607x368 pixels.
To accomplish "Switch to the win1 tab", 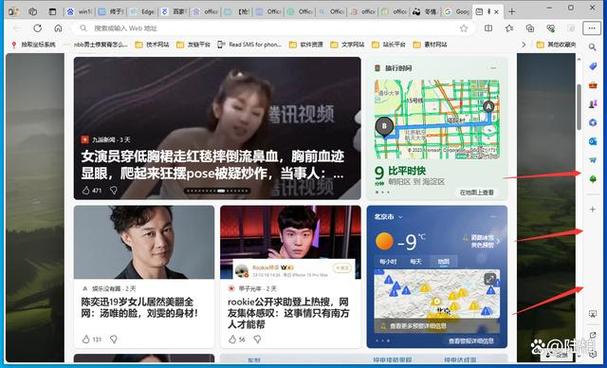I will 80,12.
